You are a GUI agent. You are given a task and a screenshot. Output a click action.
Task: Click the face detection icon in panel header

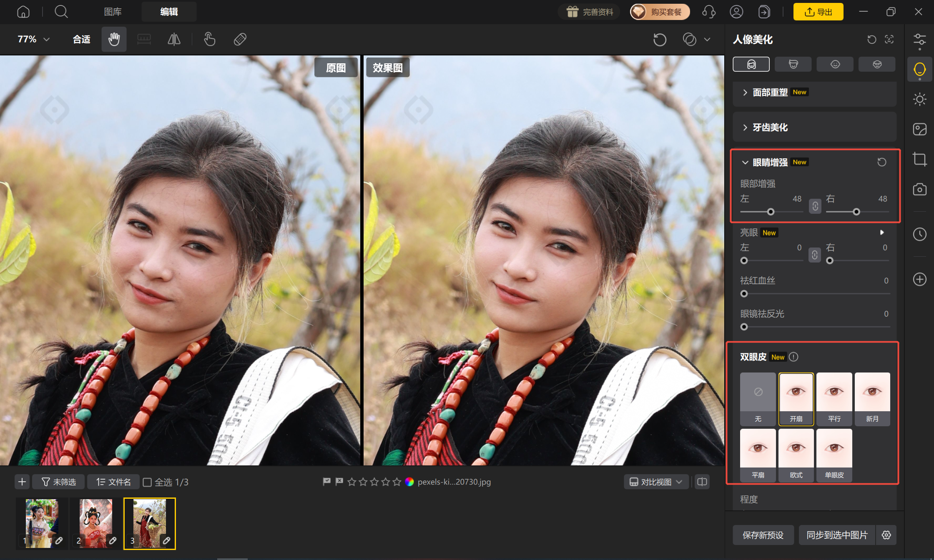click(x=889, y=39)
